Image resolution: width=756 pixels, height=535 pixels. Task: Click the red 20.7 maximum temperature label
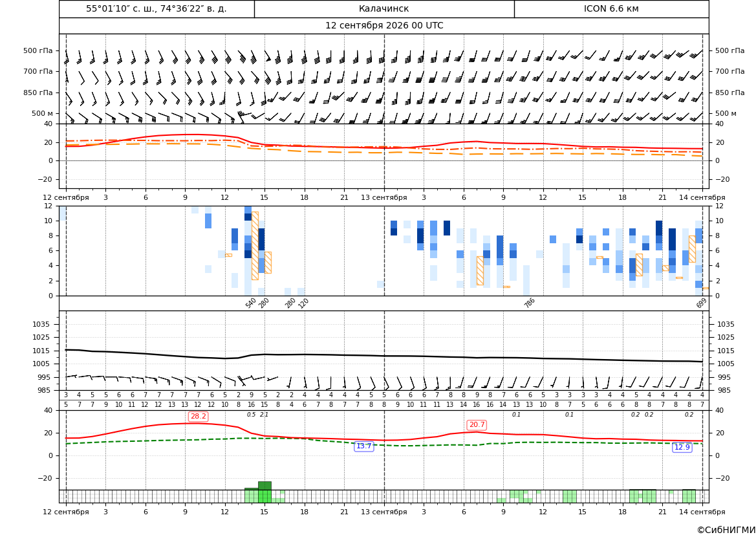pyautogui.click(x=477, y=424)
